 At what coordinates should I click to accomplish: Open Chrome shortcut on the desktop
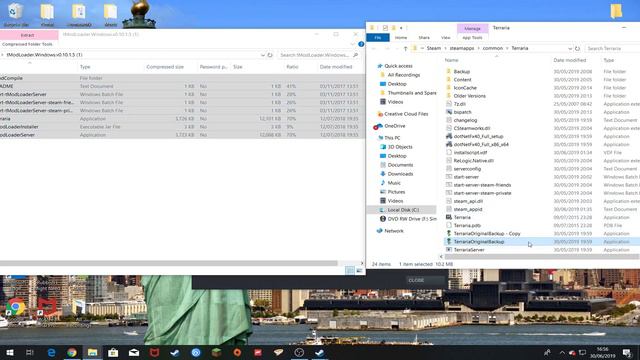point(16,307)
